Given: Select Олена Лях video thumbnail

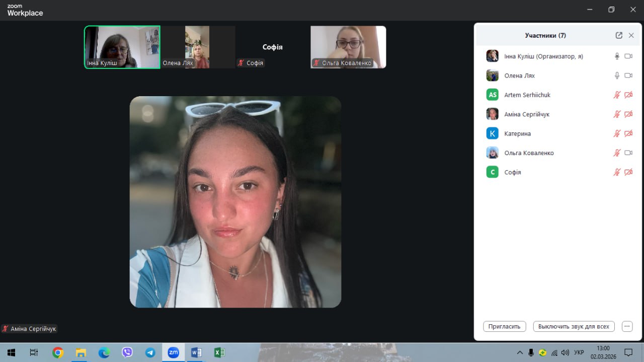Looking at the screenshot, I should 197,47.
